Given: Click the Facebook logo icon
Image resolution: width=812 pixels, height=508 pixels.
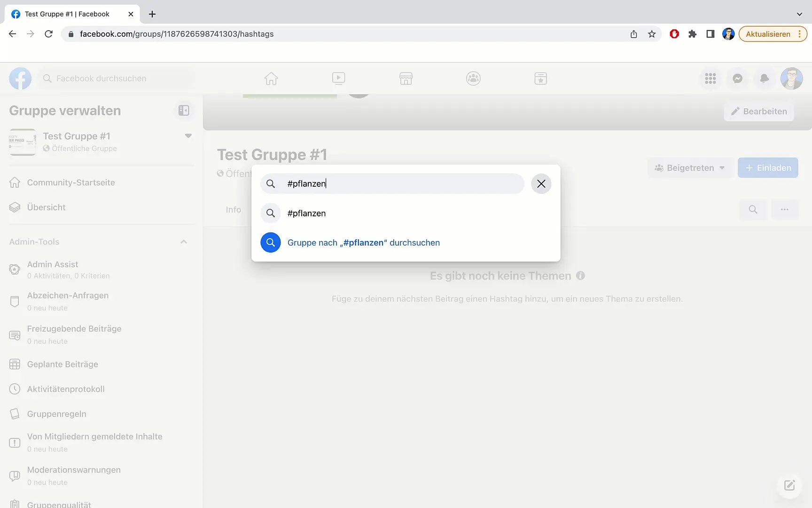Looking at the screenshot, I should [20, 79].
